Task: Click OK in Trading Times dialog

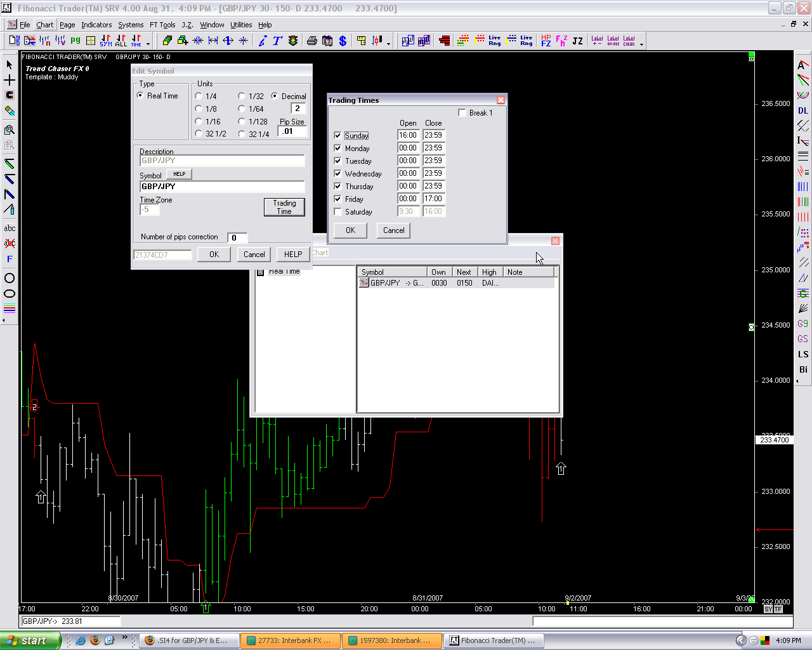Action: tap(350, 230)
